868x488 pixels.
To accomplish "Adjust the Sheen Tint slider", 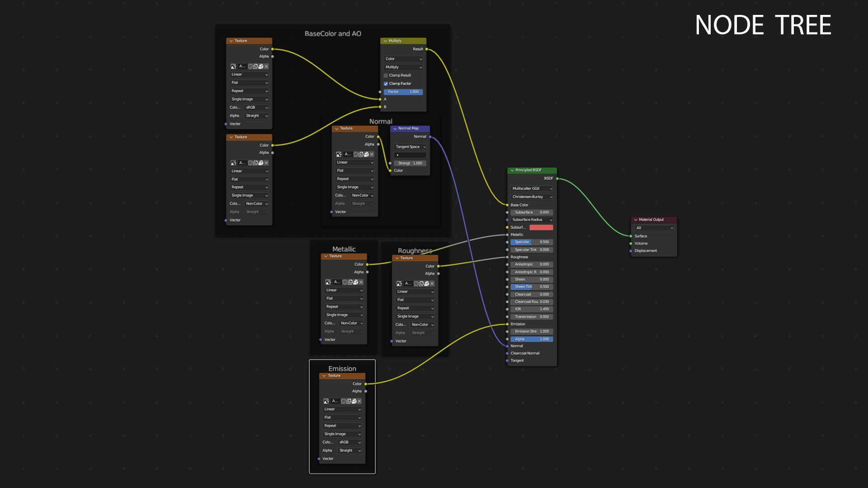I will [x=532, y=287].
